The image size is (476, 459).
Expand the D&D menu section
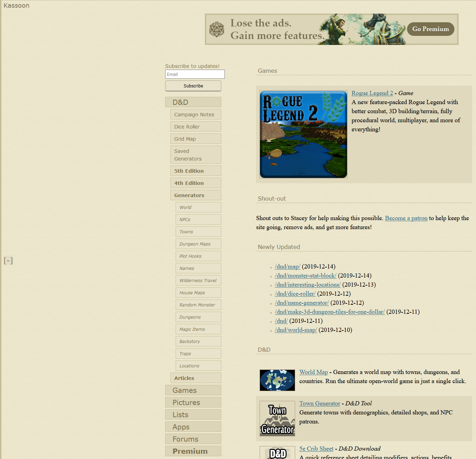193,102
